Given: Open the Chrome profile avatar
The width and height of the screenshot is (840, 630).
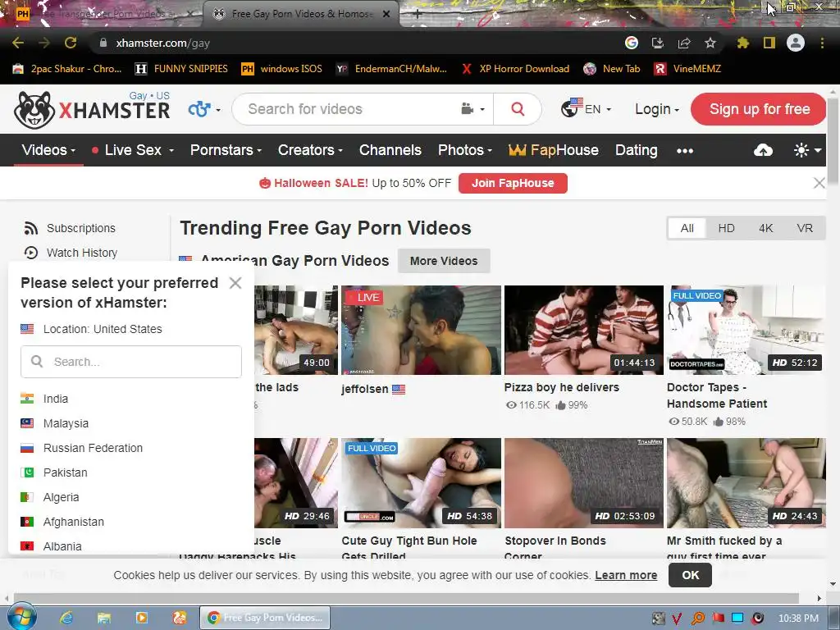Looking at the screenshot, I should (796, 43).
